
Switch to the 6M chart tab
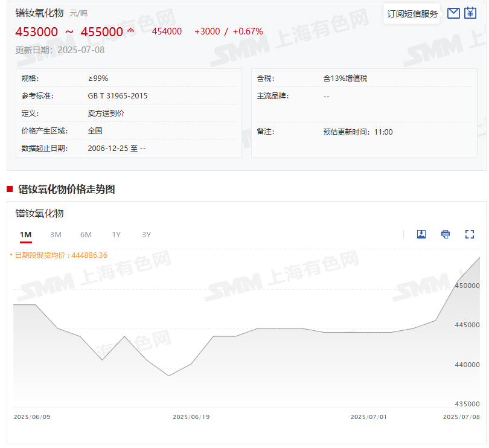(86, 234)
